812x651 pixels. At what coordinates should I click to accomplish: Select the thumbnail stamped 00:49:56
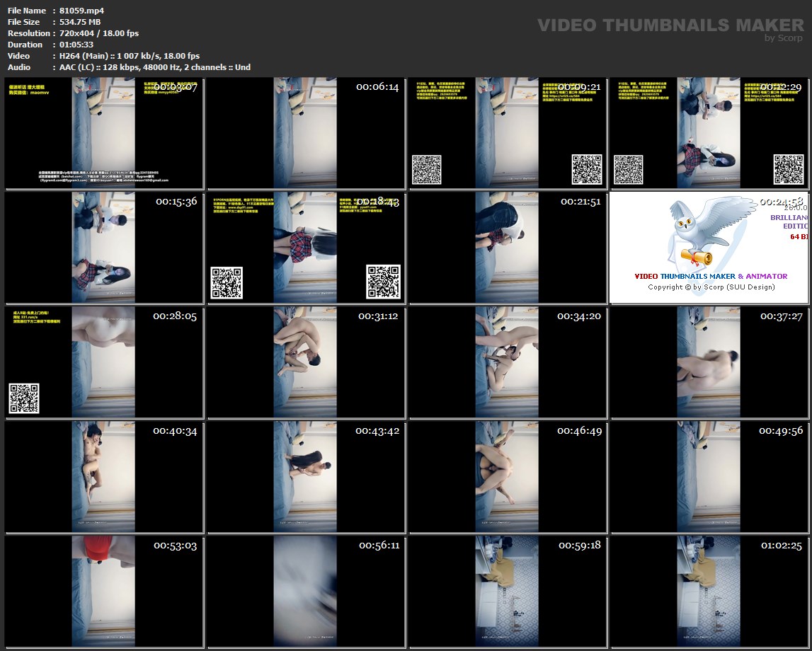pos(709,477)
